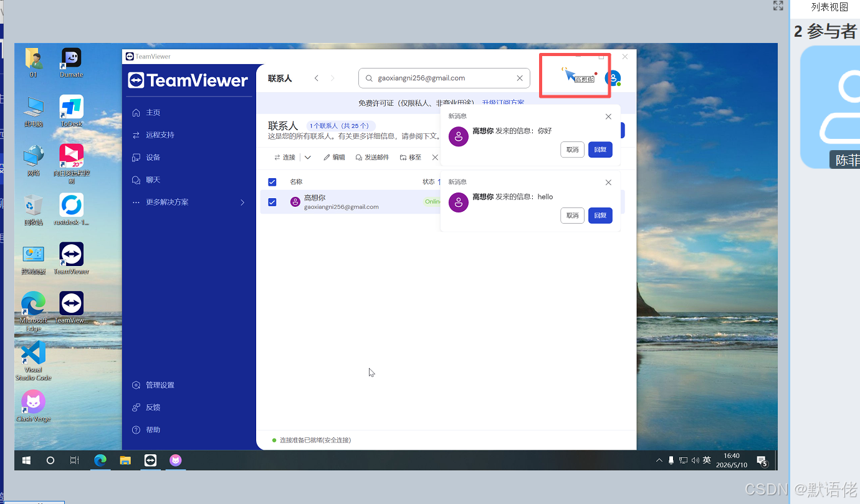The image size is (860, 504).
Task: Switch to 列表视图 list view
Action: tap(829, 7)
